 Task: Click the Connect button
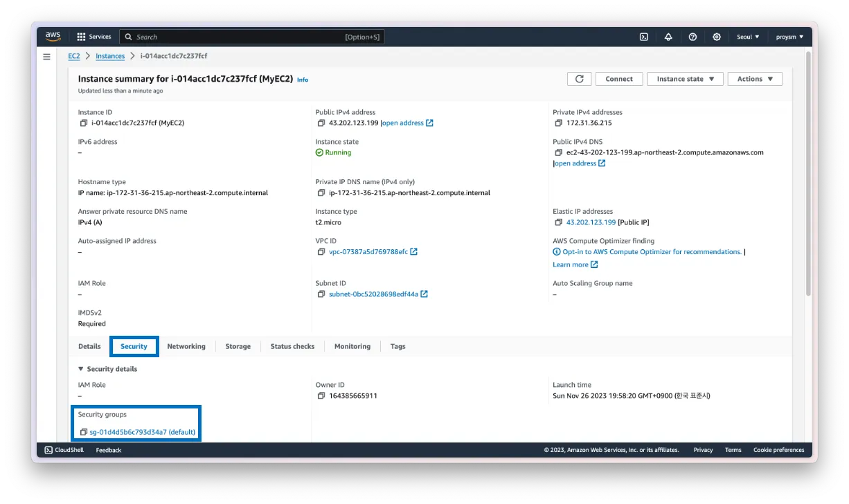pos(619,79)
